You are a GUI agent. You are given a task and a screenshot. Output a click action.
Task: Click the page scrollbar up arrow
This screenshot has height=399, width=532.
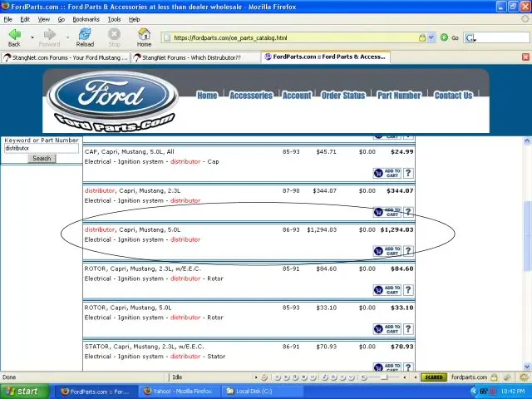[527, 140]
